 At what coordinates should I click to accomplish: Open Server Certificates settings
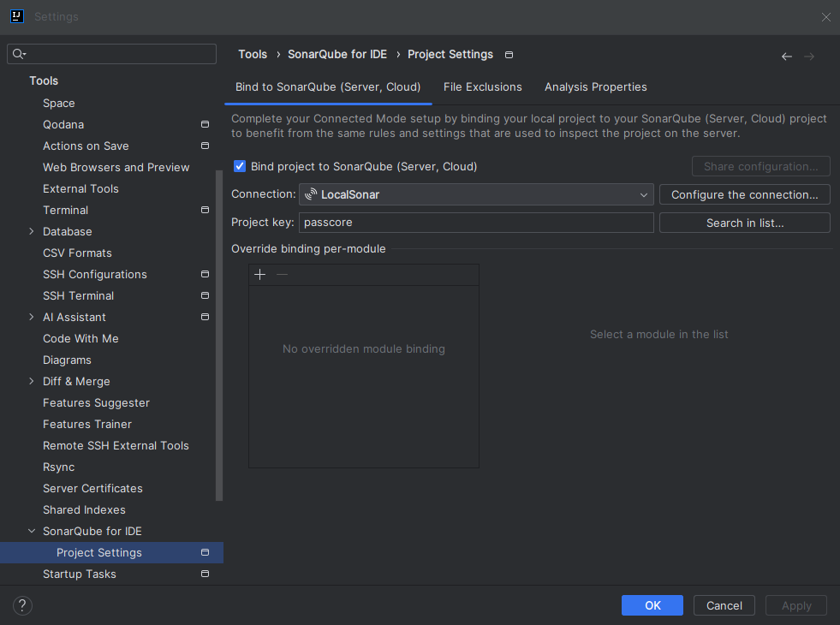point(92,489)
